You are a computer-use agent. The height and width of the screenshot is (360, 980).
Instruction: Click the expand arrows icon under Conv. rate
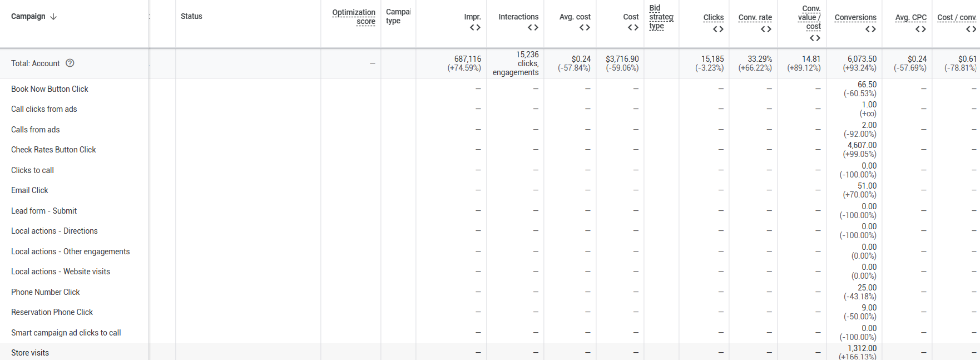766,29
